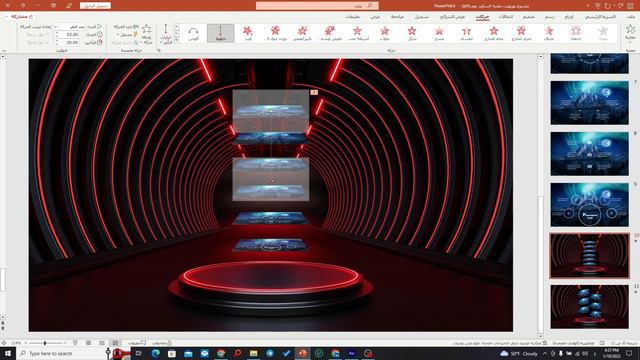
Task: Open the Trigger (مشغل) dropdown
Action: click(127, 35)
